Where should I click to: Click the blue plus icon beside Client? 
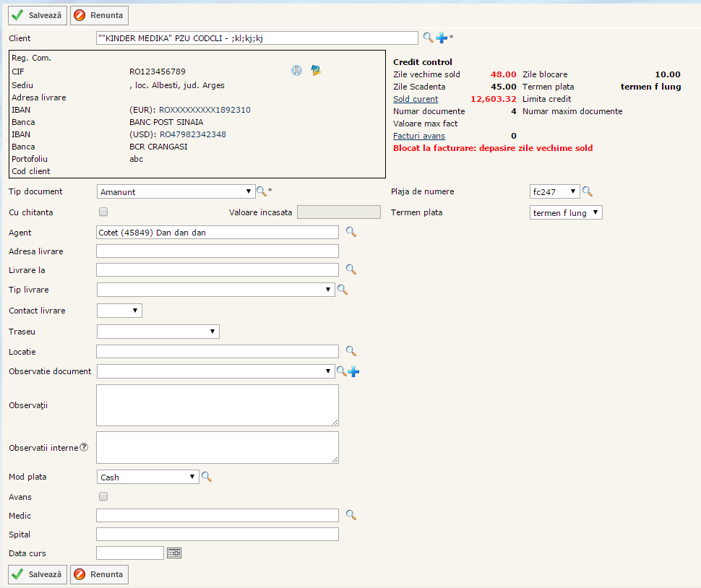442,38
